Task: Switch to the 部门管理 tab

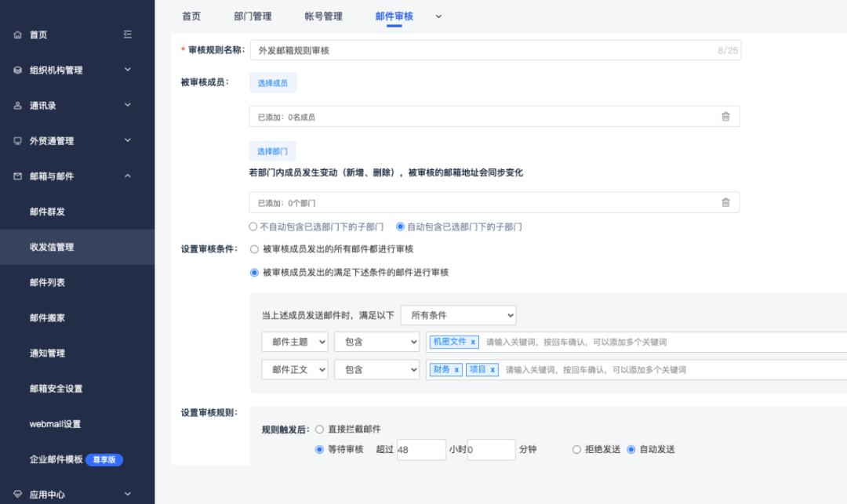Action: tap(252, 15)
